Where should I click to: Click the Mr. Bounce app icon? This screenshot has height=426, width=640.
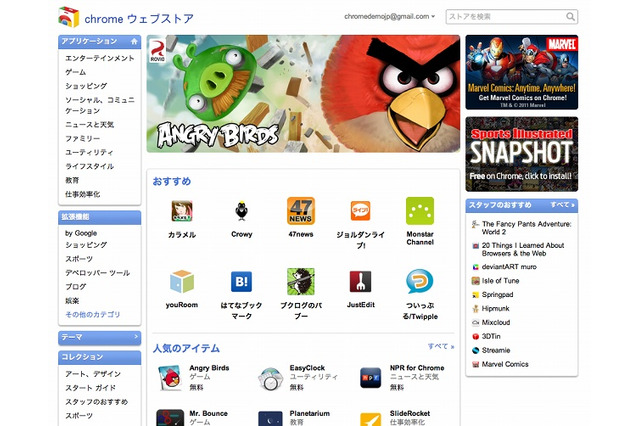170,418
